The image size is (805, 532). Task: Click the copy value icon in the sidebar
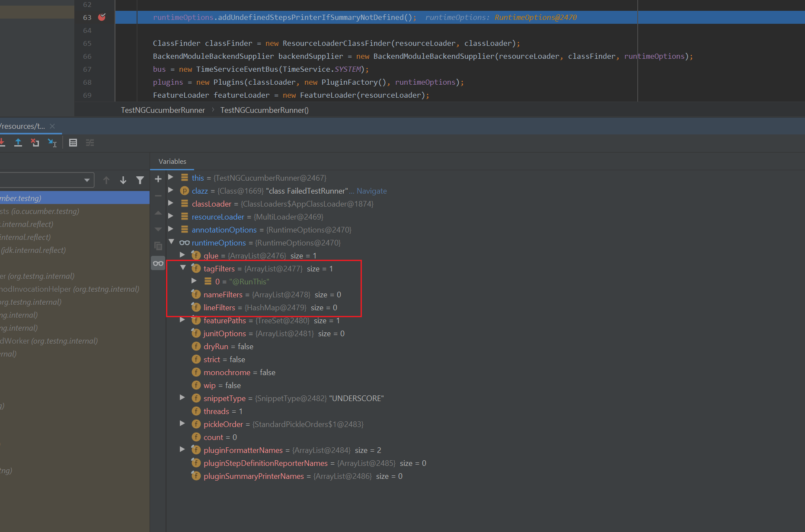158,245
